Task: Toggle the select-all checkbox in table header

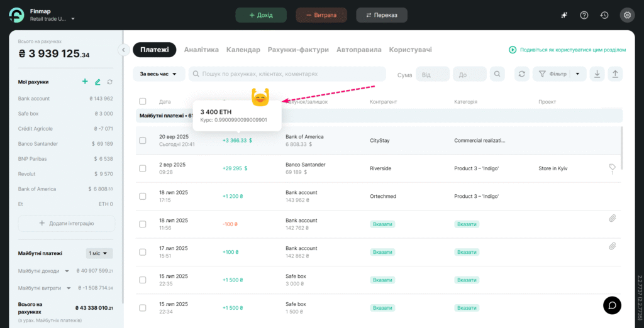Action: coord(143,101)
